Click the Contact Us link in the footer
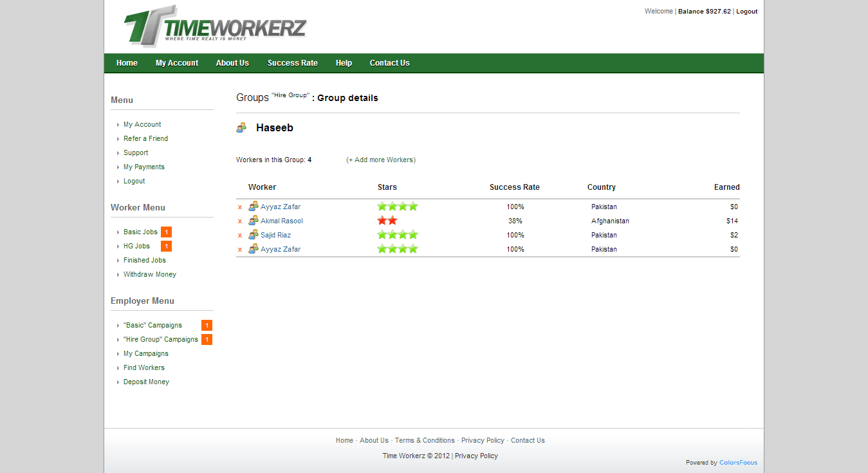Viewport: 868px width, 473px height. point(528,441)
